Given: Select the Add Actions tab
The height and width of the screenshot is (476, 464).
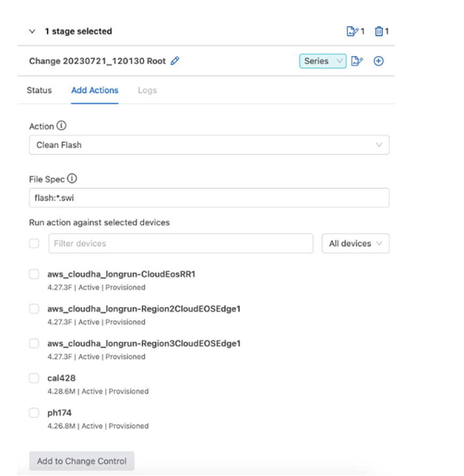Looking at the screenshot, I should click(95, 90).
